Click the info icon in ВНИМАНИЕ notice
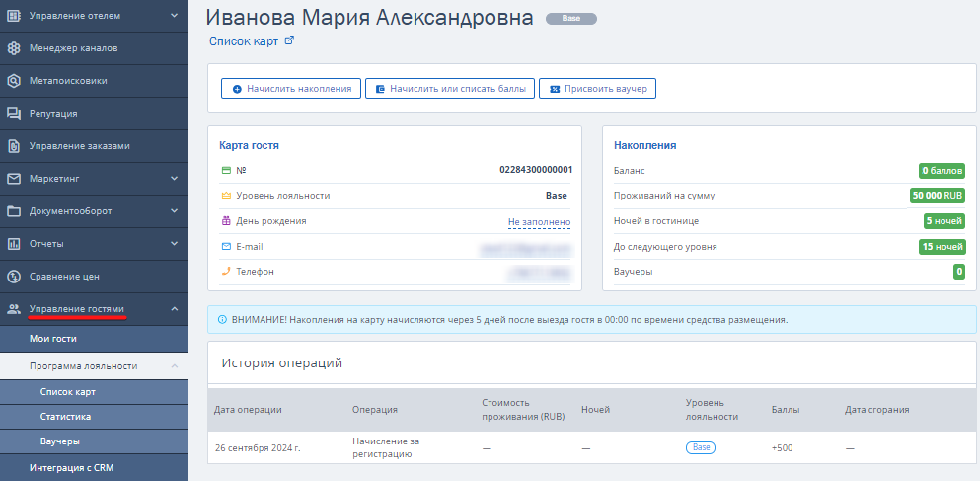Image resolution: width=980 pixels, height=481 pixels. click(221, 320)
